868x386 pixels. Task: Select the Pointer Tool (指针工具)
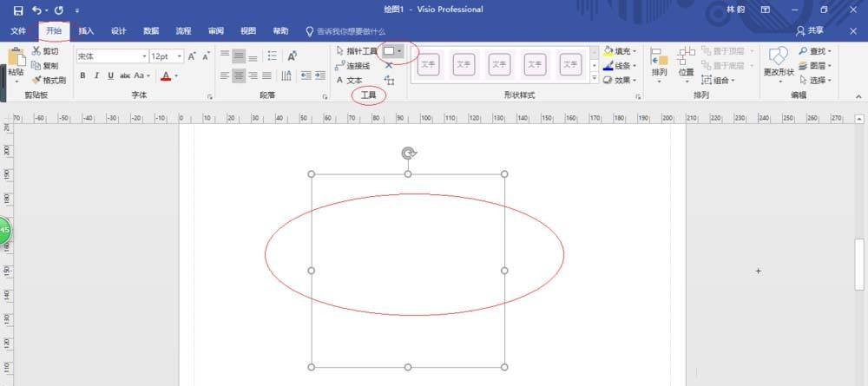(x=357, y=51)
